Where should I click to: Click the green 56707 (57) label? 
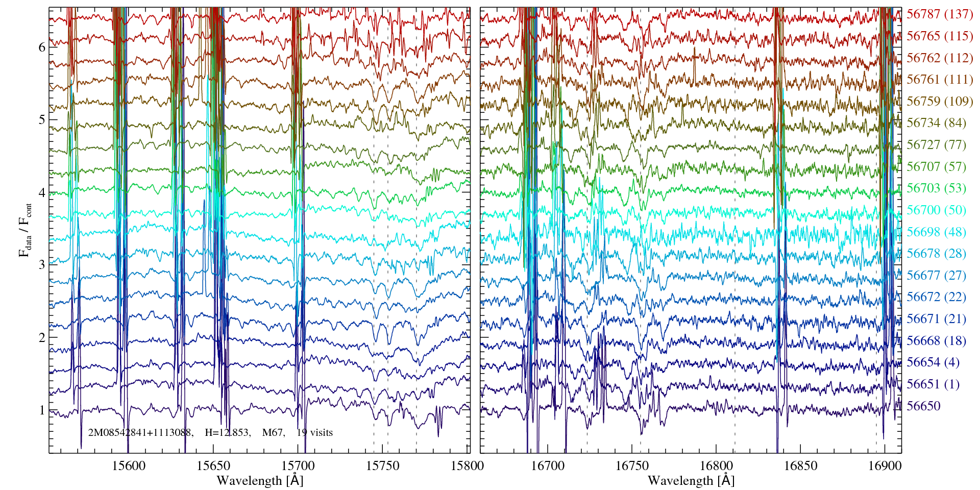click(936, 167)
